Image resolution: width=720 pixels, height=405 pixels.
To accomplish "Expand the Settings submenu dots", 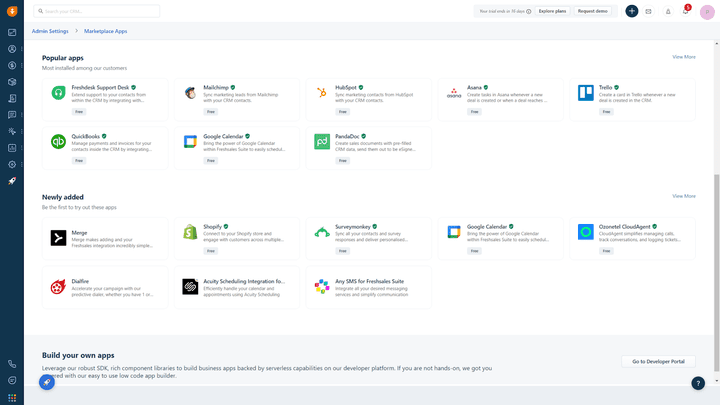I will [x=22, y=164].
